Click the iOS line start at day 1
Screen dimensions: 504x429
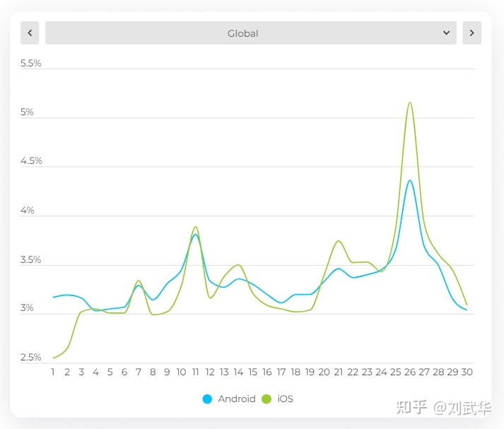click(x=54, y=358)
